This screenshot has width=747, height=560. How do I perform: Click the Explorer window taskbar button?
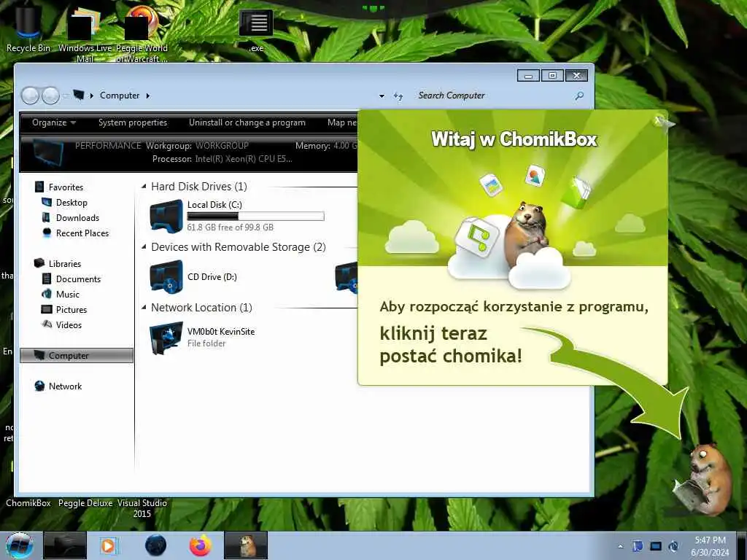tap(65, 545)
